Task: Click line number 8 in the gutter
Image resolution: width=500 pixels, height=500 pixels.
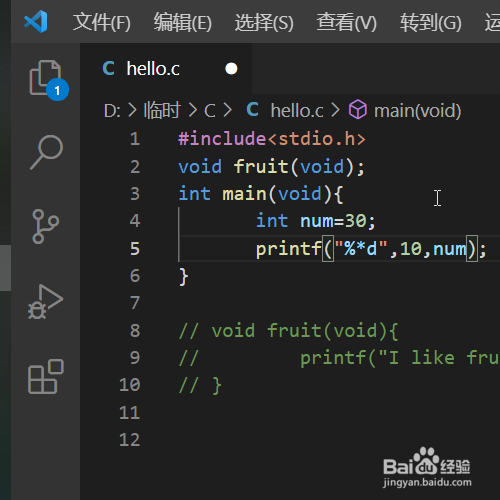Action: click(x=135, y=331)
